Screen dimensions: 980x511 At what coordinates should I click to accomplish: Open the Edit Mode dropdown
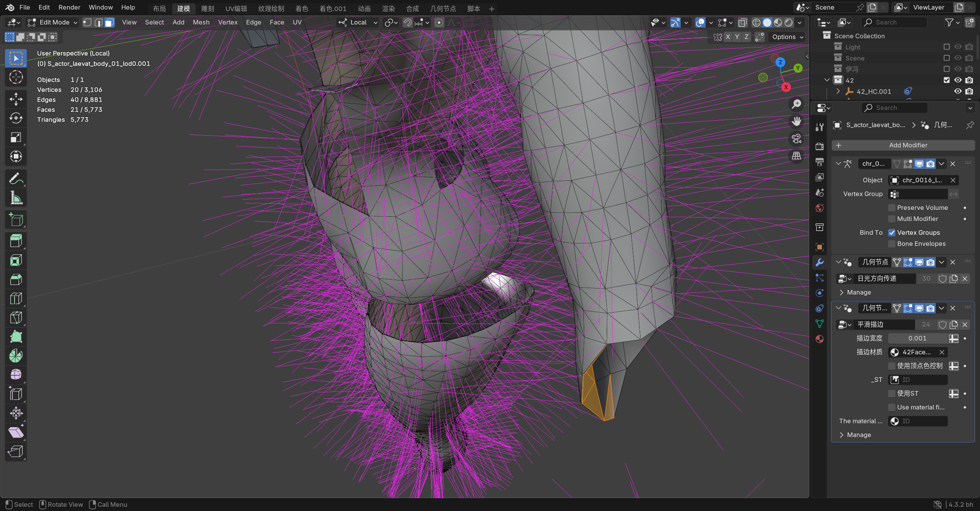tap(53, 23)
